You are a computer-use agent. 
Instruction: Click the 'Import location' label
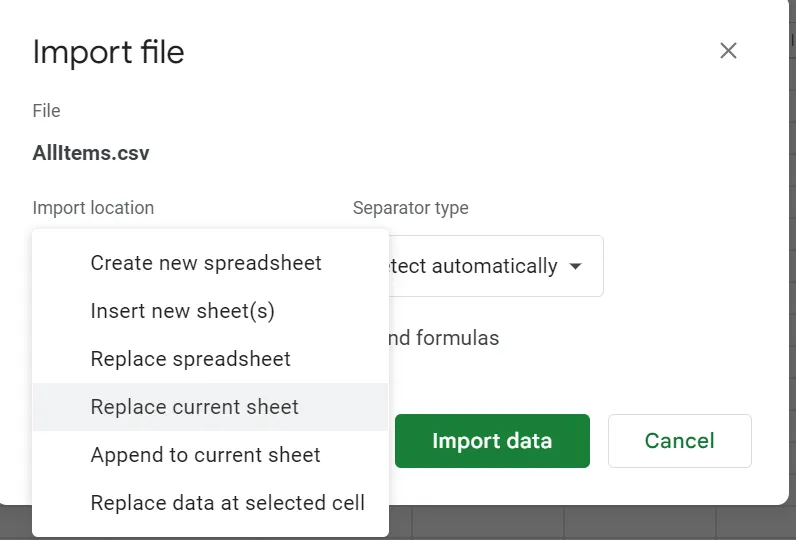pos(93,208)
